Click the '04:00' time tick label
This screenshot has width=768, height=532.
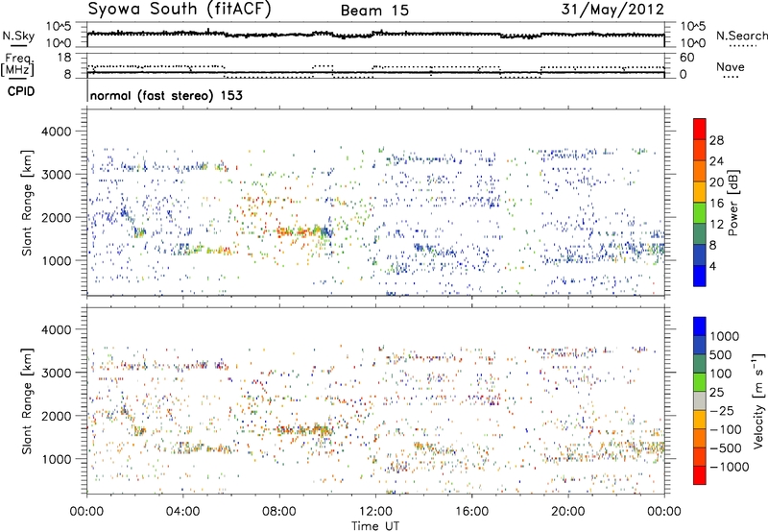point(182,512)
